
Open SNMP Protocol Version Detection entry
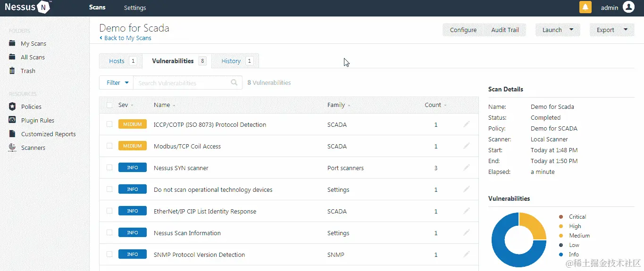tap(199, 255)
